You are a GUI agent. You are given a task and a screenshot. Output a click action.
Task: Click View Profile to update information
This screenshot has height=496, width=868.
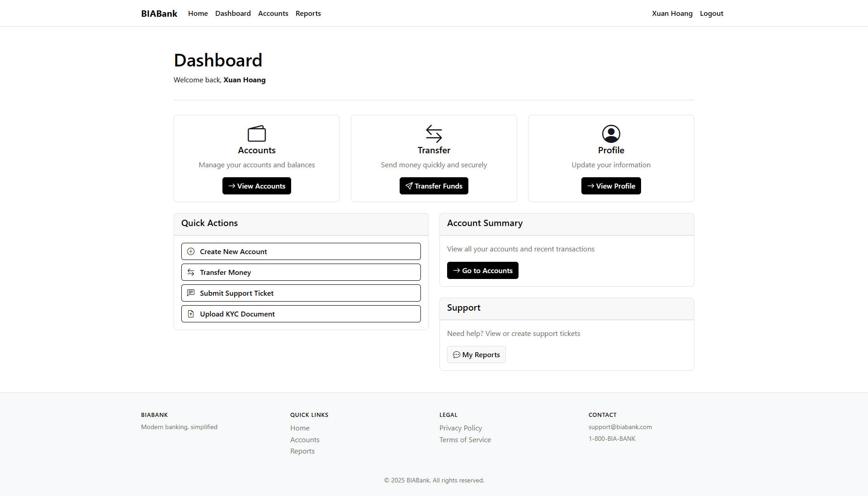[x=611, y=186]
